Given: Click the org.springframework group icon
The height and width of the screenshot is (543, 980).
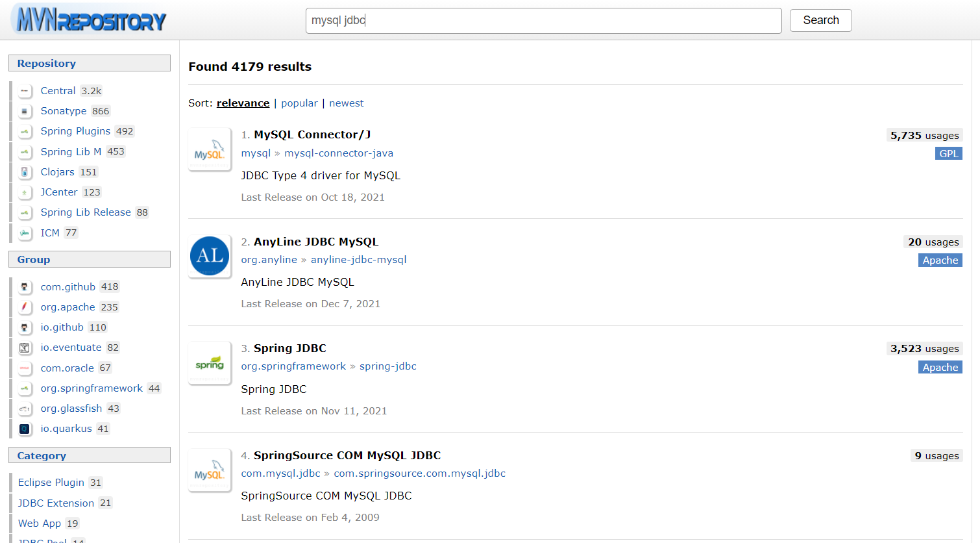Looking at the screenshot, I should [25, 388].
